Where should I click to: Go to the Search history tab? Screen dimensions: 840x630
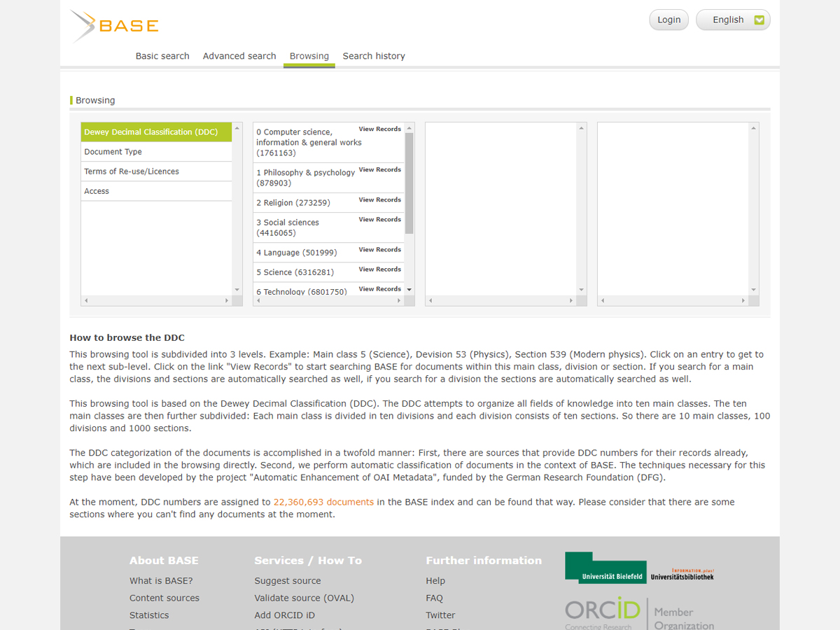(374, 56)
